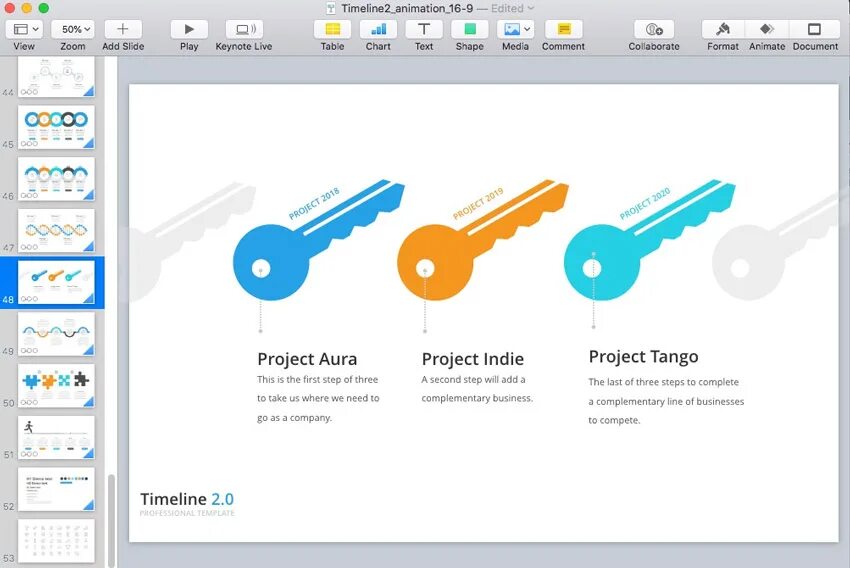
Task: Click the document icon in title bar
Action: [x=330, y=8]
